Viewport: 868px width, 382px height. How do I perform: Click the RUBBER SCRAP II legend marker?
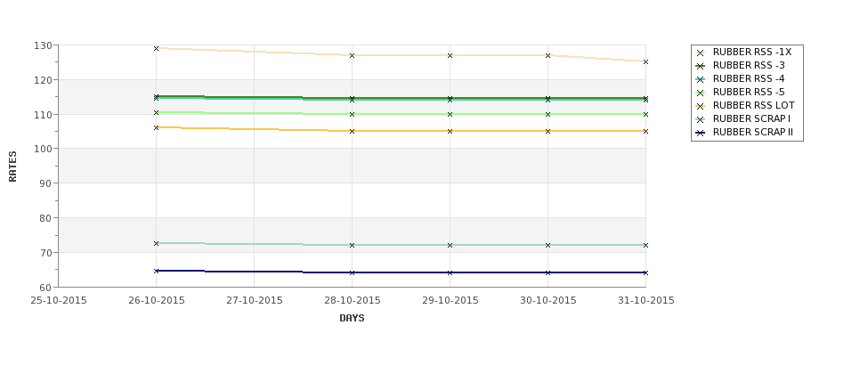[x=701, y=133]
